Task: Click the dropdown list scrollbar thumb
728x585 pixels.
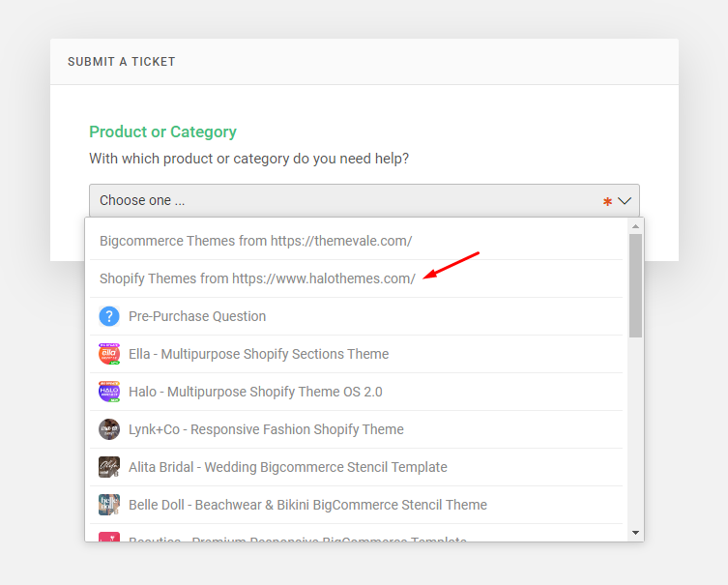Action: pos(635,285)
